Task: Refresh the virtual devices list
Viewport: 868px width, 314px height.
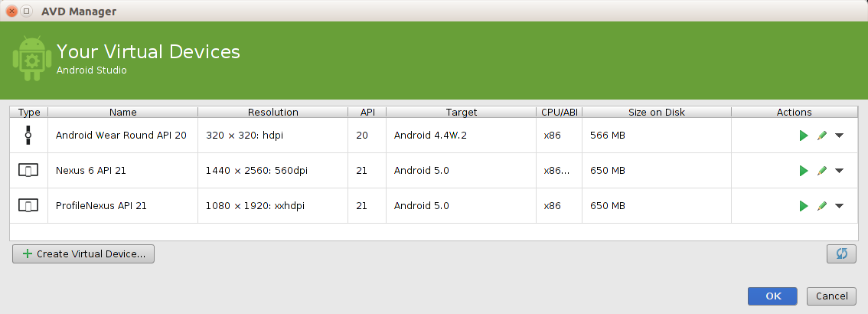Action: tap(841, 253)
